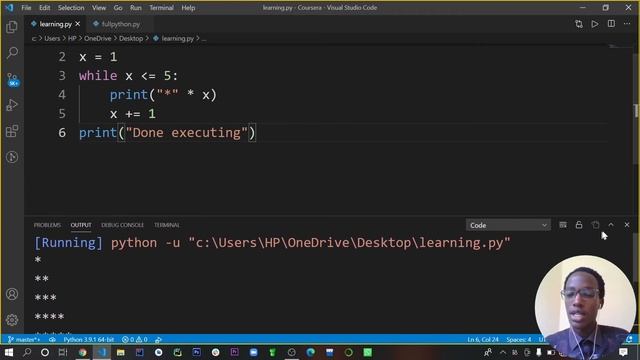
Task: Open Google Chrome from the taskbar
Action: click(82, 352)
